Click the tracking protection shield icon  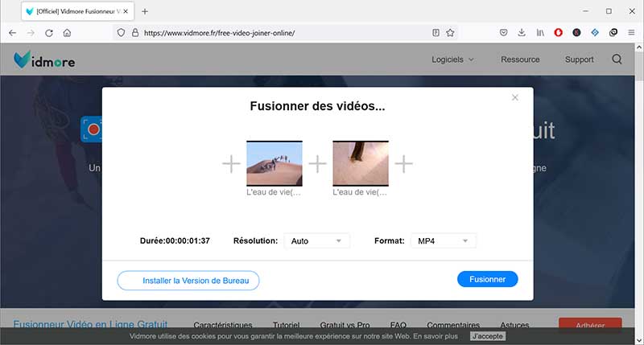pos(121,33)
